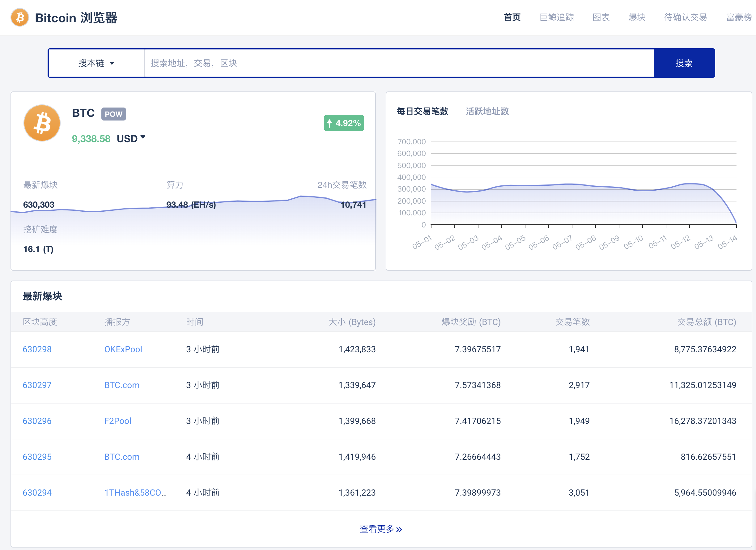
Task: Open the 巨鲸追踪 nav item
Action: point(556,17)
